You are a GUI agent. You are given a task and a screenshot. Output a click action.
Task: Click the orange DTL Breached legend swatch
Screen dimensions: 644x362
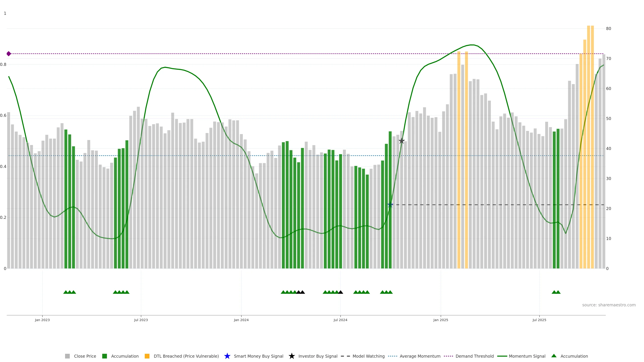click(x=147, y=356)
